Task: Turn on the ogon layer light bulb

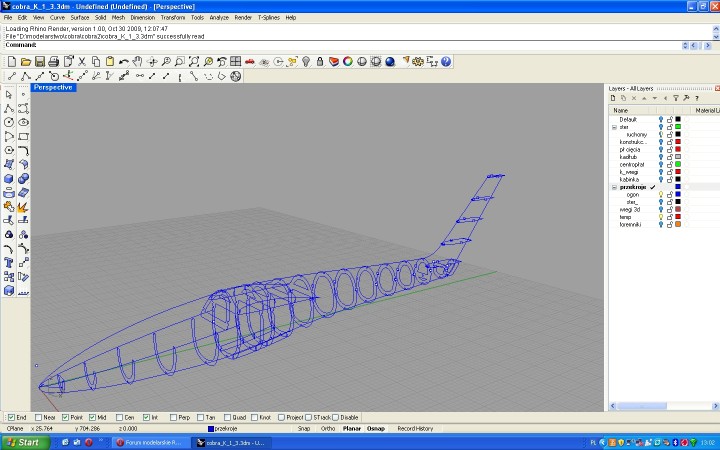Action: (x=661, y=195)
